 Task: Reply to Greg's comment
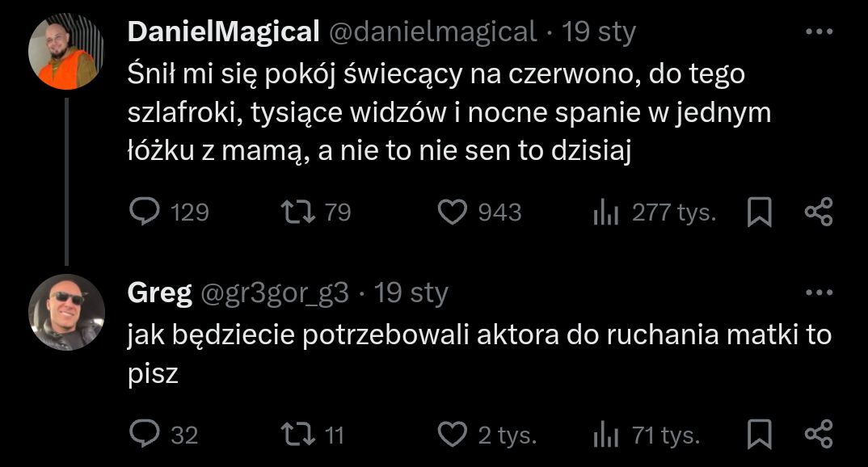(145, 435)
